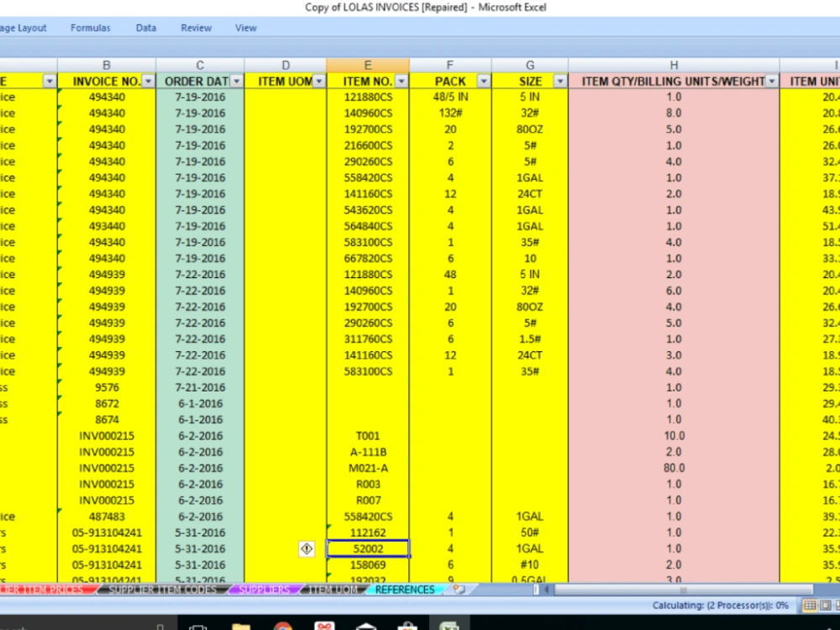The width and height of the screenshot is (840, 630).
Task: Open the PACK filter dropdown
Action: (483, 81)
